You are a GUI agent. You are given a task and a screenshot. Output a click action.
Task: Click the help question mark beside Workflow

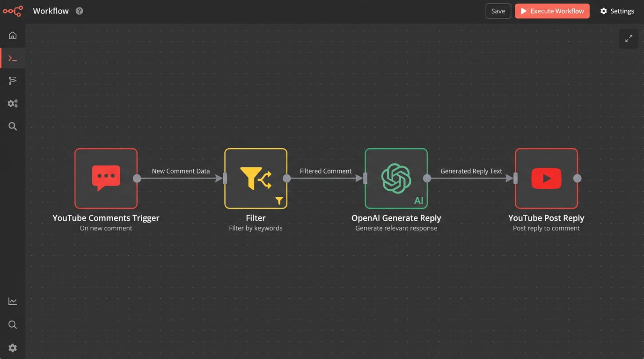tap(79, 11)
